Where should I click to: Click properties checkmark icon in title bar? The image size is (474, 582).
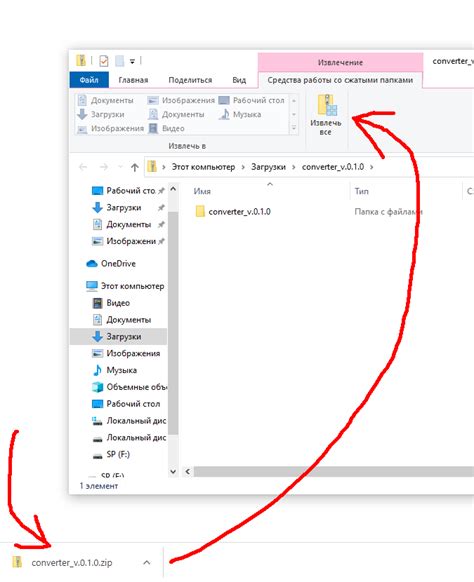pyautogui.click(x=104, y=61)
